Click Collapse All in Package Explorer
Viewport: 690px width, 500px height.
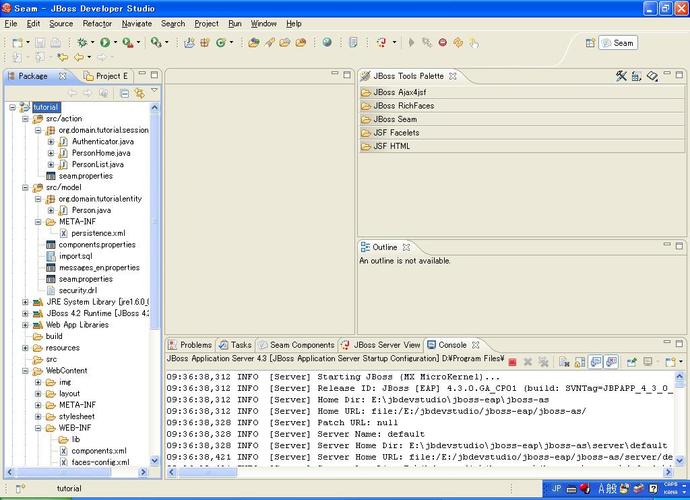[125, 93]
